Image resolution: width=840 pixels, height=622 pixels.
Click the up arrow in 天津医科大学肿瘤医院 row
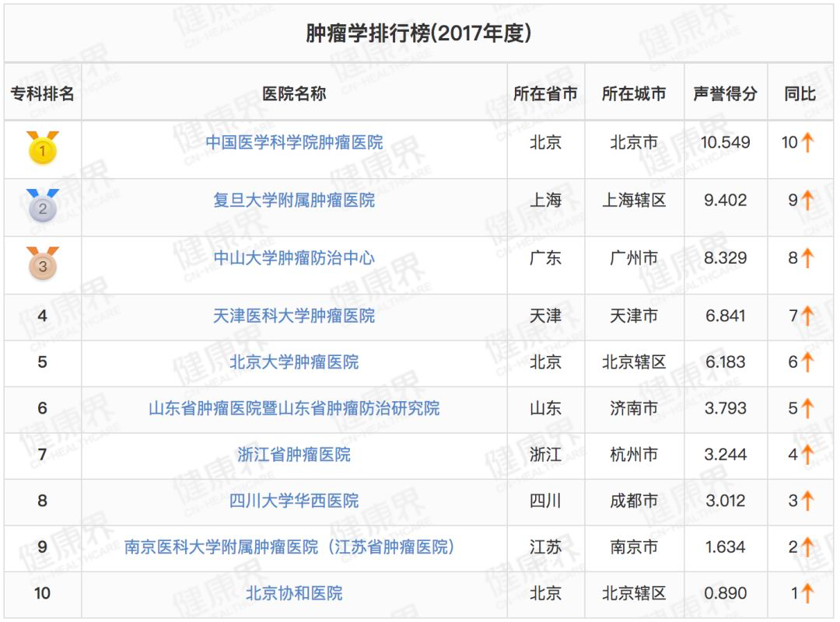(807, 316)
